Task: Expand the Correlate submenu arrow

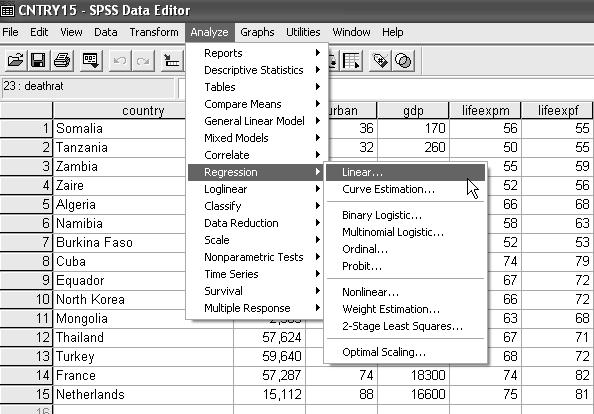Action: coord(318,155)
